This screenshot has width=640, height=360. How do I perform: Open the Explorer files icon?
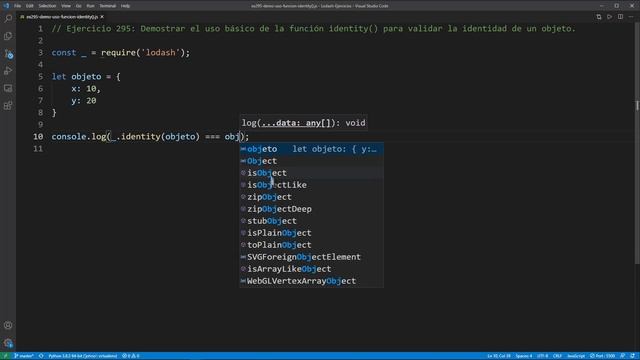(8, 36)
